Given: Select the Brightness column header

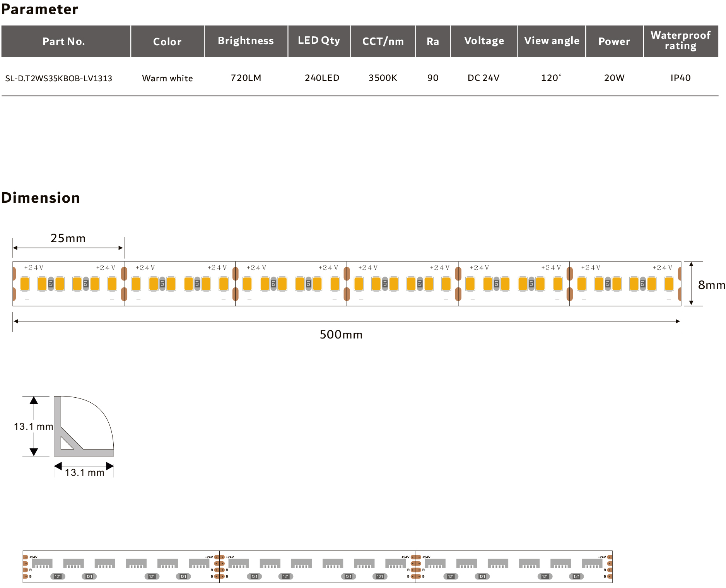Looking at the screenshot, I should (246, 41).
